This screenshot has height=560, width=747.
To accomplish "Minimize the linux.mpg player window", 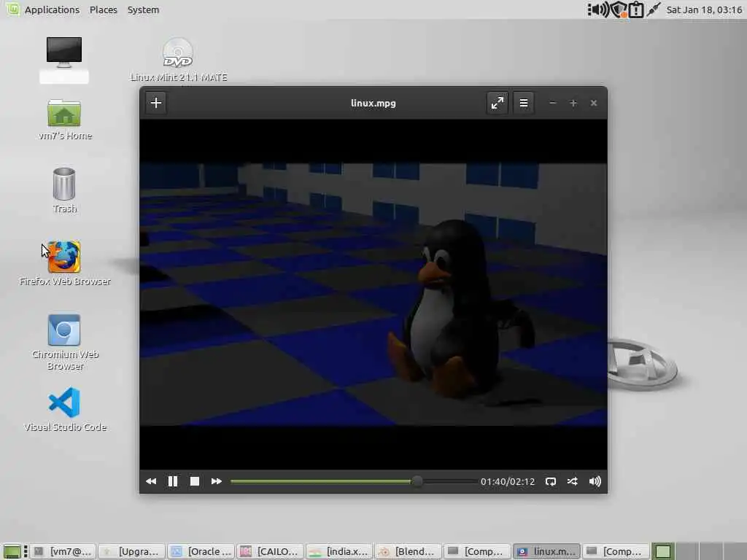I will 553,103.
